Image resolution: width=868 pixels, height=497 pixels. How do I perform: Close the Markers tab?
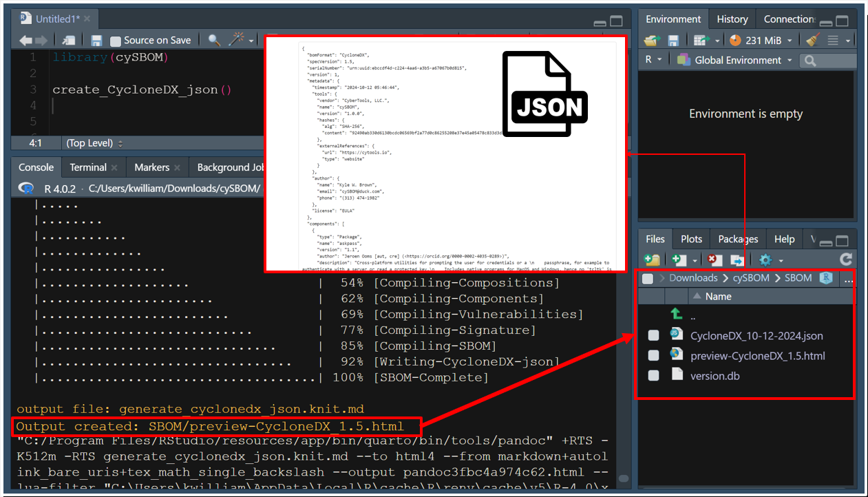pyautogui.click(x=177, y=167)
